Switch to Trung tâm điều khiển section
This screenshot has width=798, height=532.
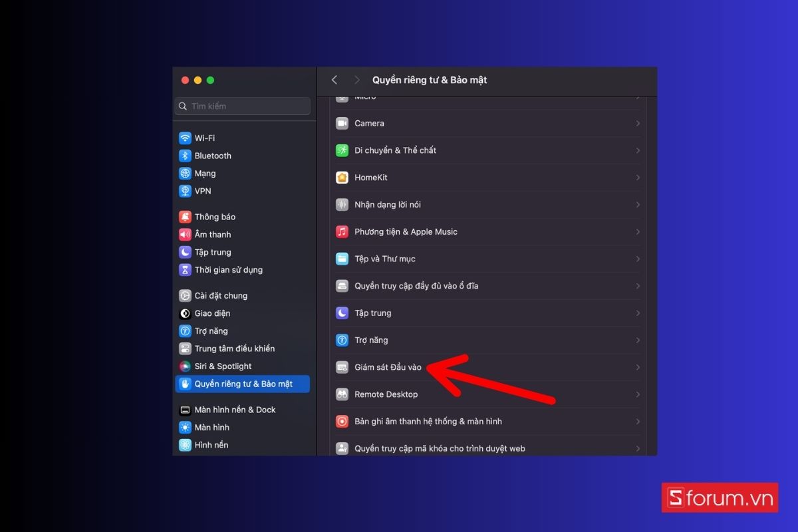click(x=234, y=348)
